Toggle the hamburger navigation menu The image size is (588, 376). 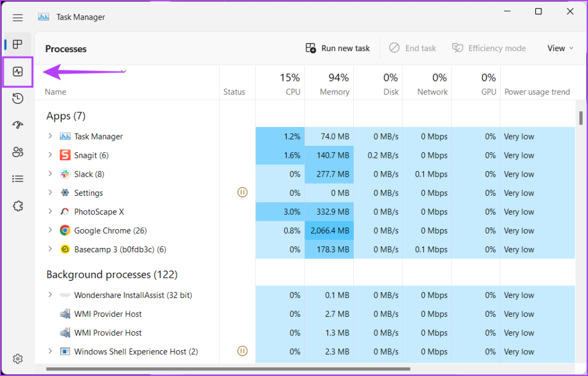(x=18, y=17)
